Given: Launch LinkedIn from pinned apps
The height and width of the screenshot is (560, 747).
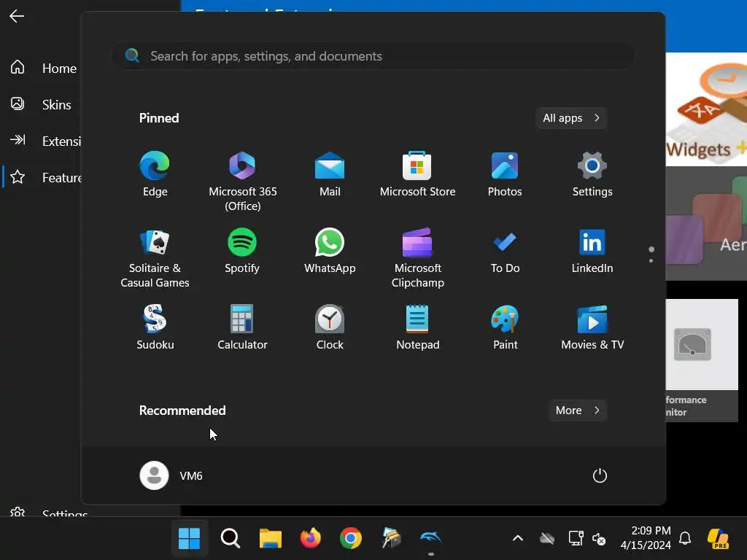Looking at the screenshot, I should (x=592, y=251).
